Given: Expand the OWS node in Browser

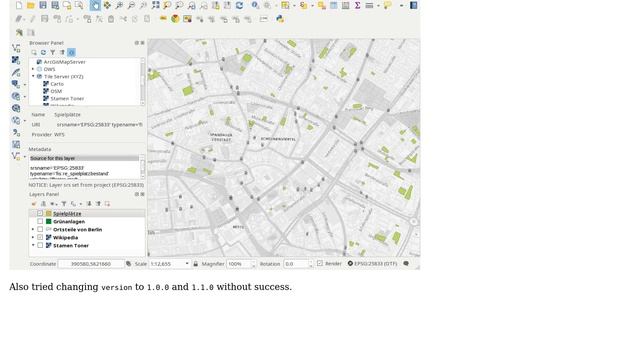Looking at the screenshot, I should [33, 69].
